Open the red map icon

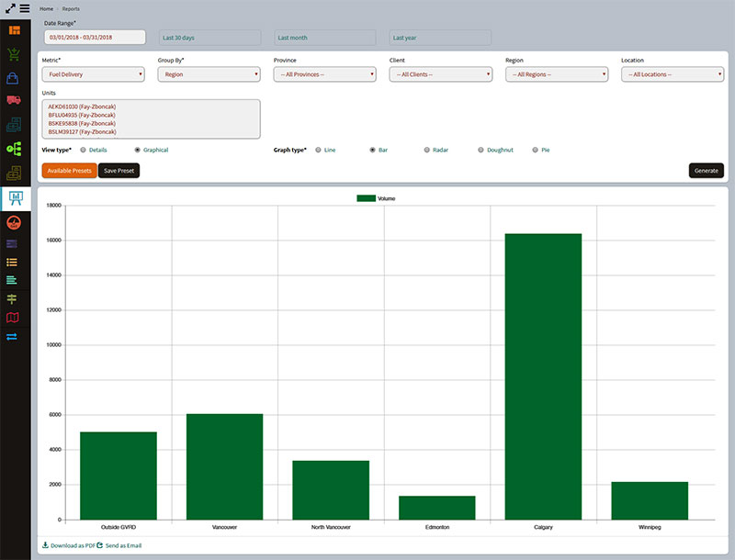[x=13, y=318]
